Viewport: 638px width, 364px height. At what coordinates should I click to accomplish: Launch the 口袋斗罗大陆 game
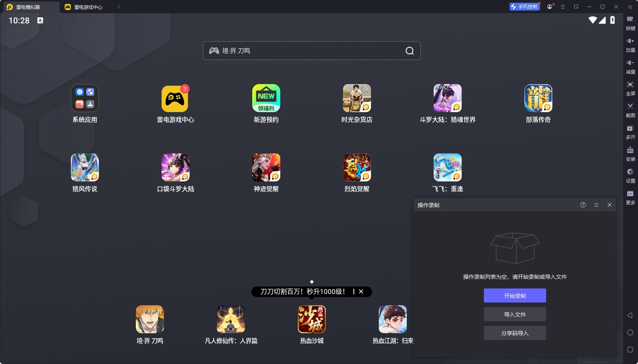[x=176, y=167]
